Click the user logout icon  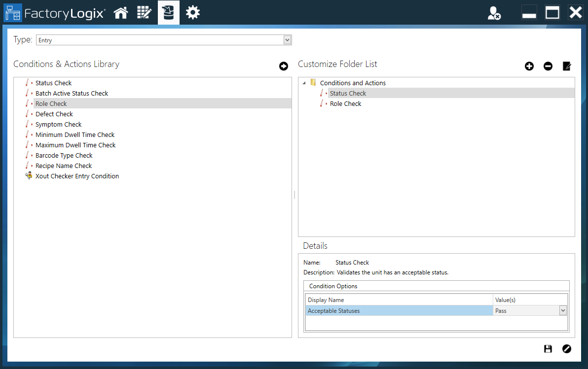click(494, 13)
